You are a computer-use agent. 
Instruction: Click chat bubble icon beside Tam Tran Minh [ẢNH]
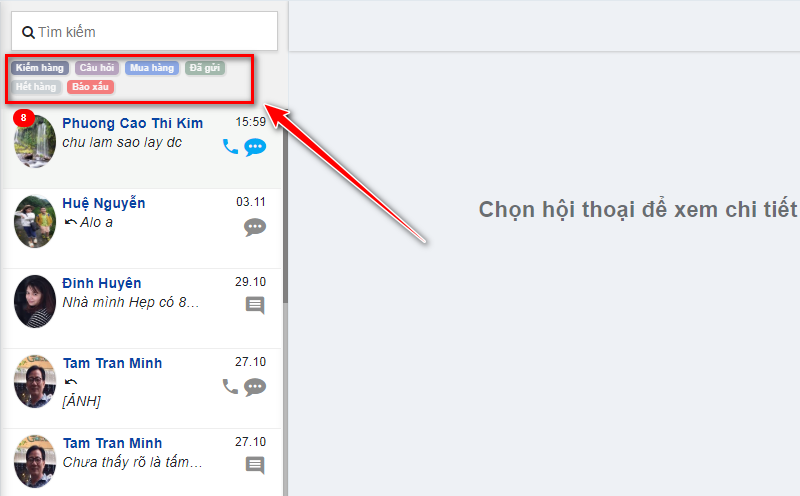click(255, 387)
